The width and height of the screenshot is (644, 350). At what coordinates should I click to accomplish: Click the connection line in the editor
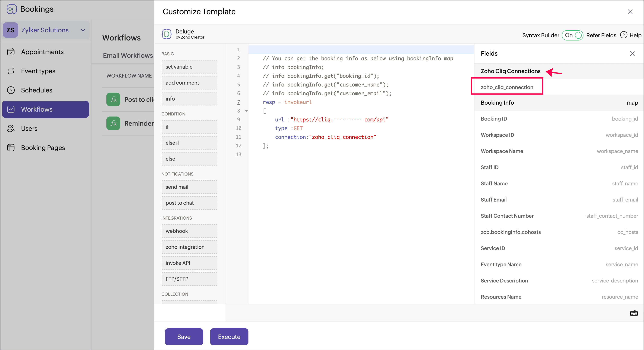click(325, 137)
